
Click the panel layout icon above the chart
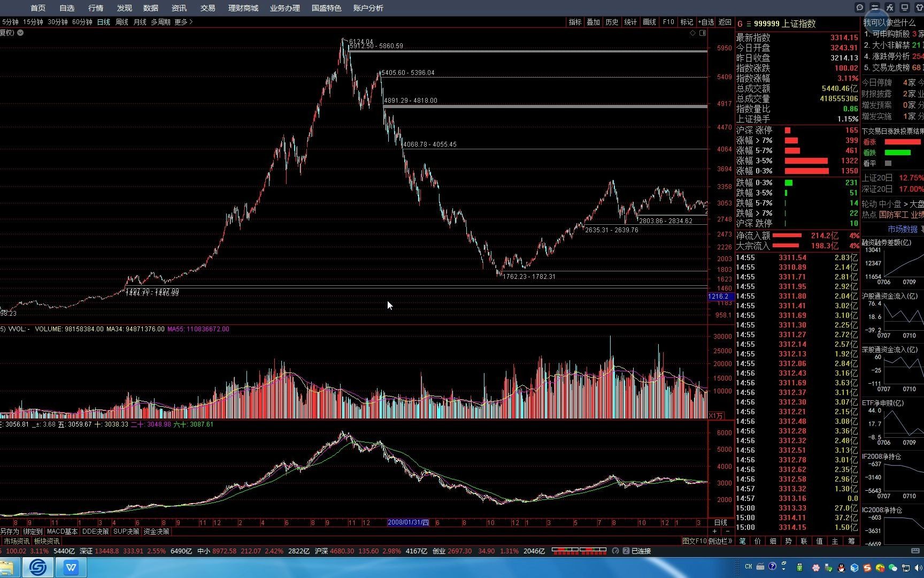[703, 33]
